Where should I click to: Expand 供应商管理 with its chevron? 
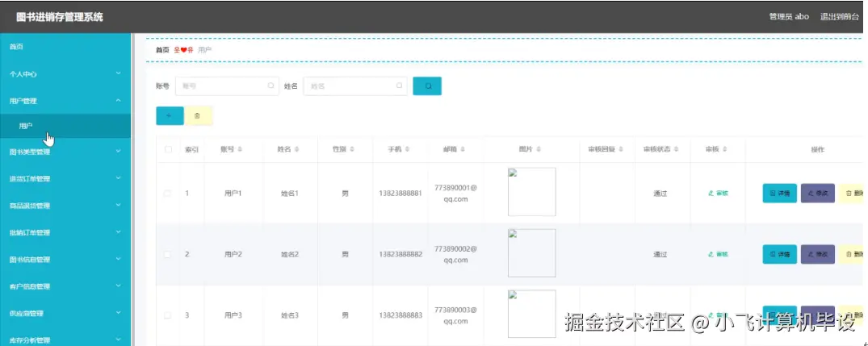[118, 313]
